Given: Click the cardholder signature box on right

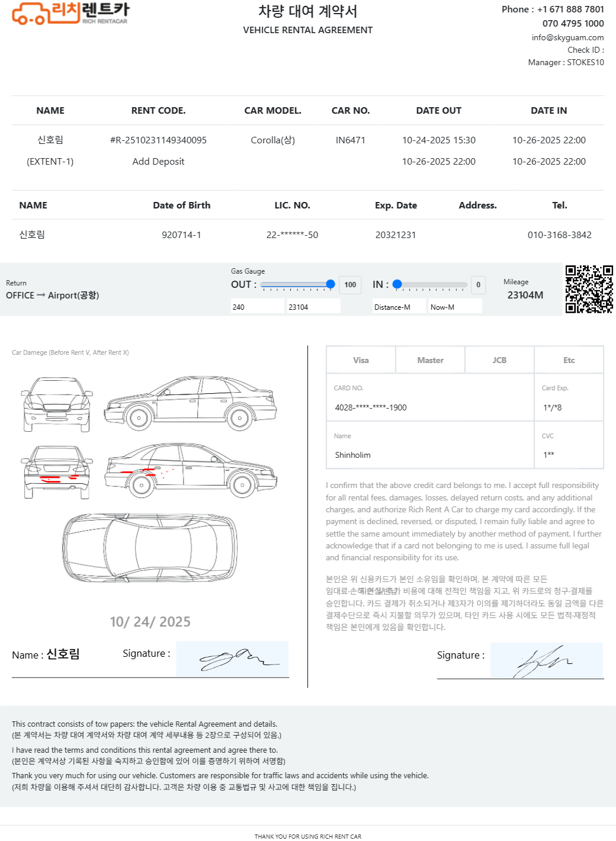Looking at the screenshot, I should [x=546, y=660].
